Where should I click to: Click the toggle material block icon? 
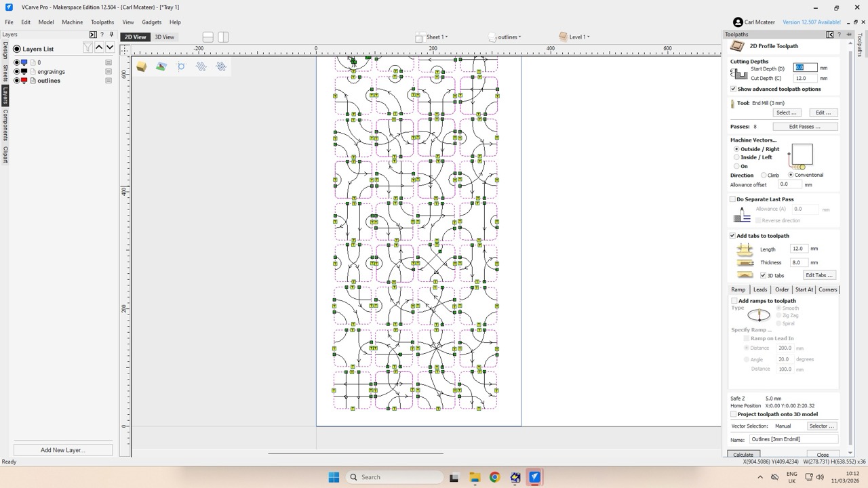click(141, 66)
